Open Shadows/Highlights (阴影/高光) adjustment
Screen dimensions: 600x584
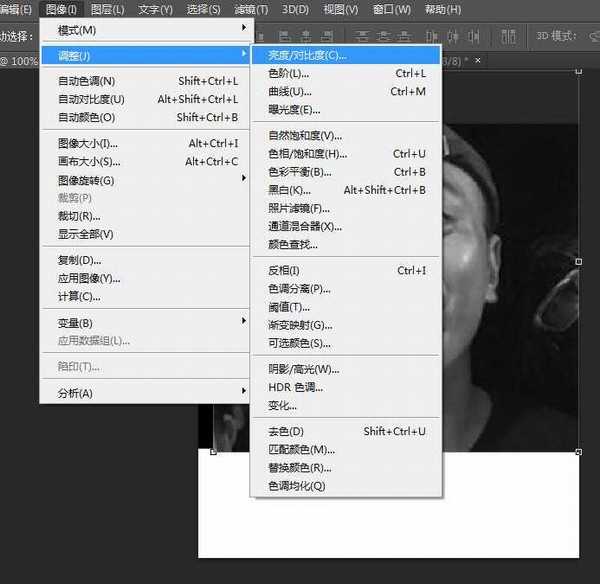click(x=303, y=369)
